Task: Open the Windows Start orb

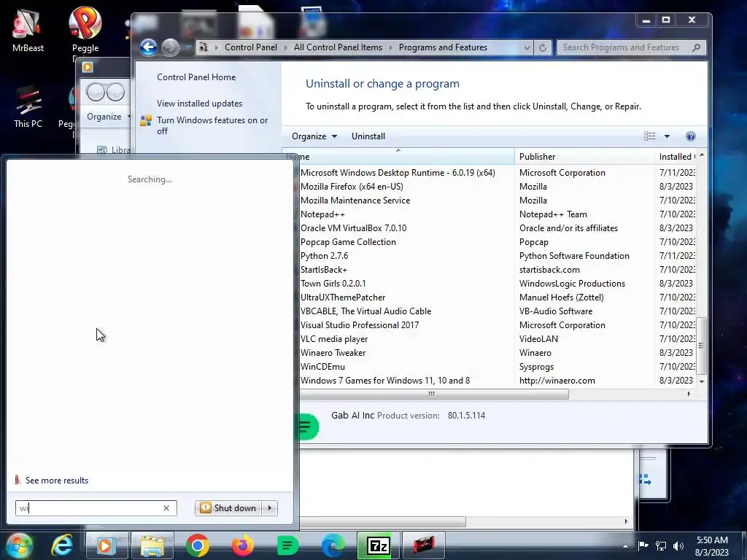Action: click(x=19, y=545)
